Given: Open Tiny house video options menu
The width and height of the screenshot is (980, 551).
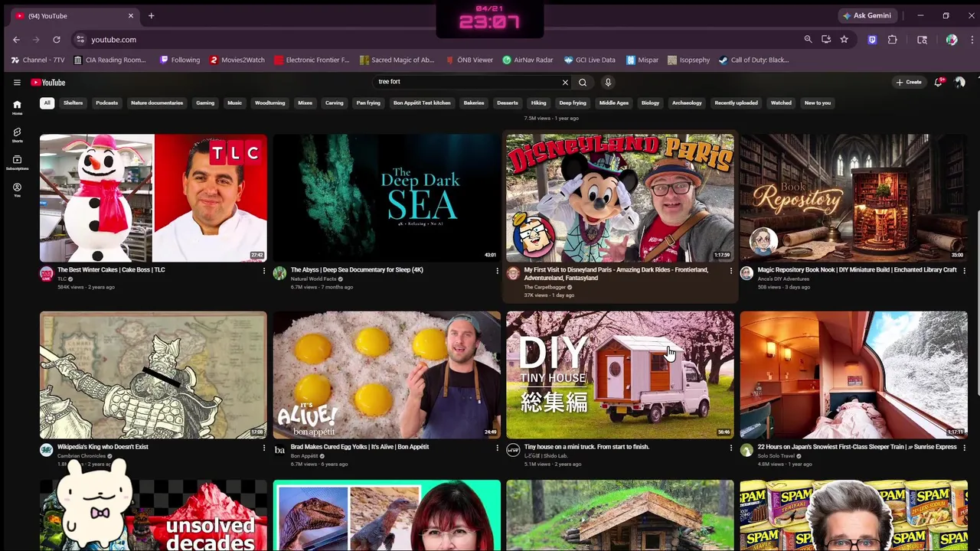Looking at the screenshot, I should coord(730,448).
